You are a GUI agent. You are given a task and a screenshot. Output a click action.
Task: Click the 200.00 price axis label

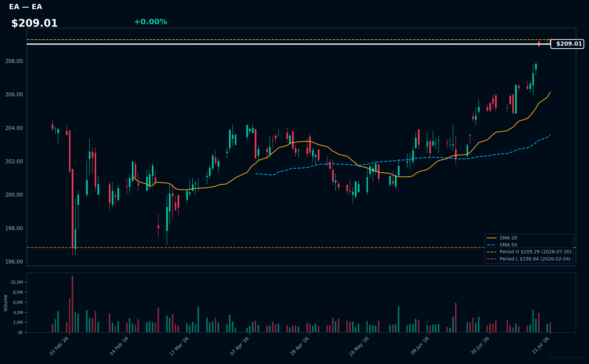pyautogui.click(x=14, y=195)
